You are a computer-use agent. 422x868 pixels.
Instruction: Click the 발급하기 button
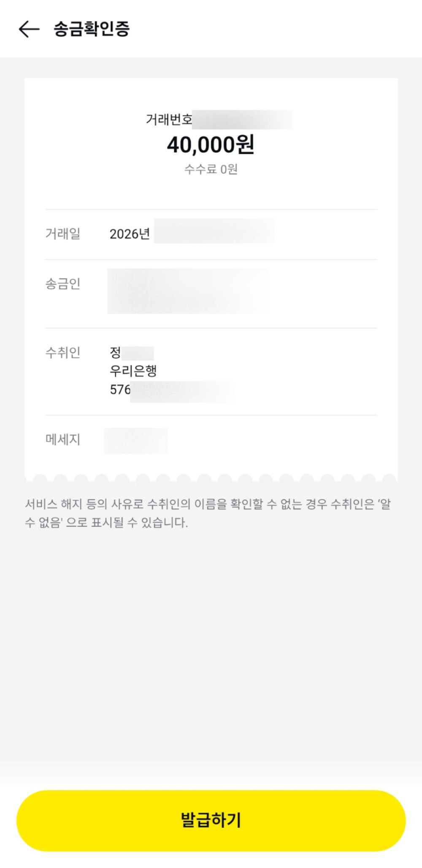coord(211,820)
